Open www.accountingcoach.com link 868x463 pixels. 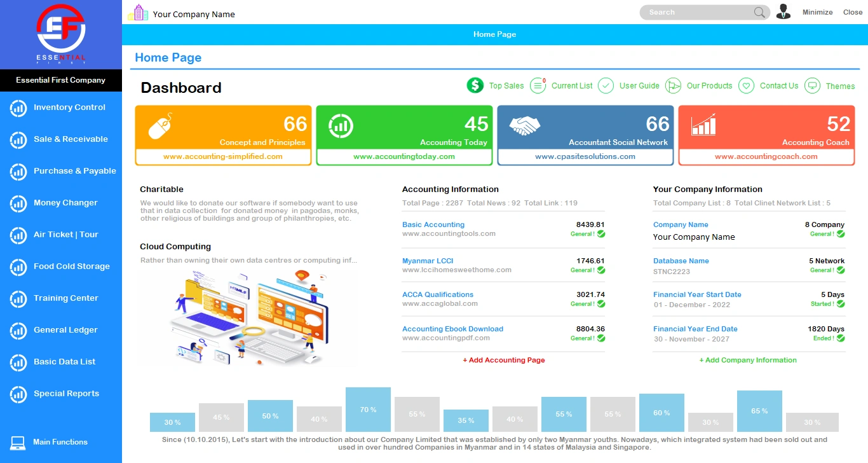coord(766,156)
